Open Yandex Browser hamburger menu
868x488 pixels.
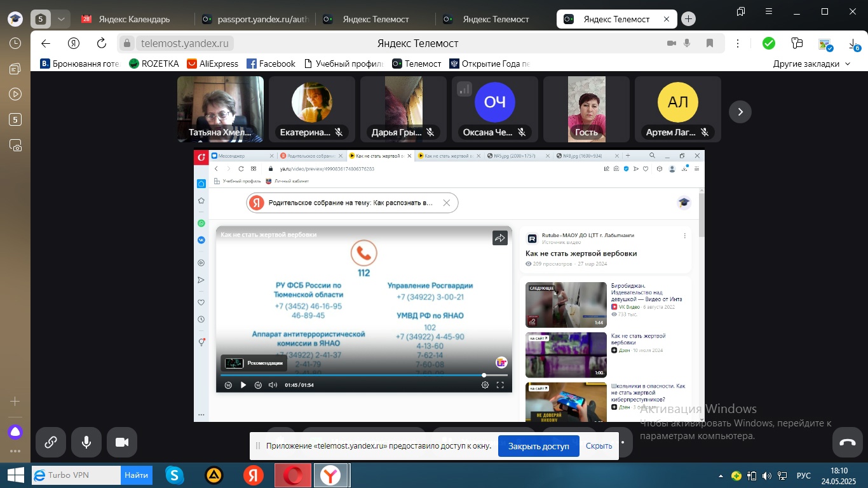tap(768, 11)
